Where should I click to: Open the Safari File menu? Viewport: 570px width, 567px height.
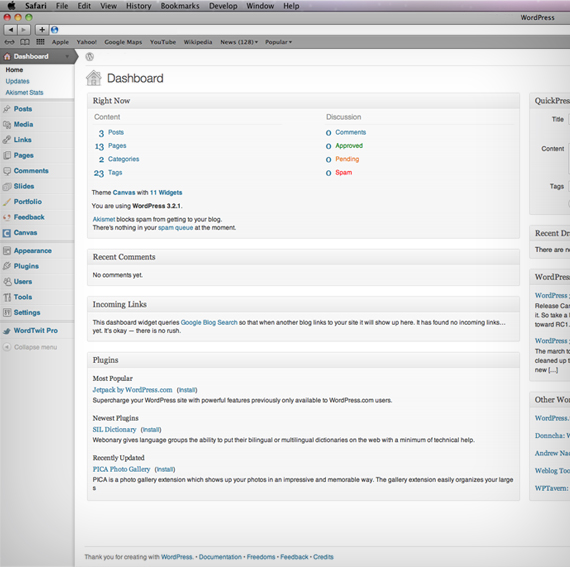tap(62, 6)
